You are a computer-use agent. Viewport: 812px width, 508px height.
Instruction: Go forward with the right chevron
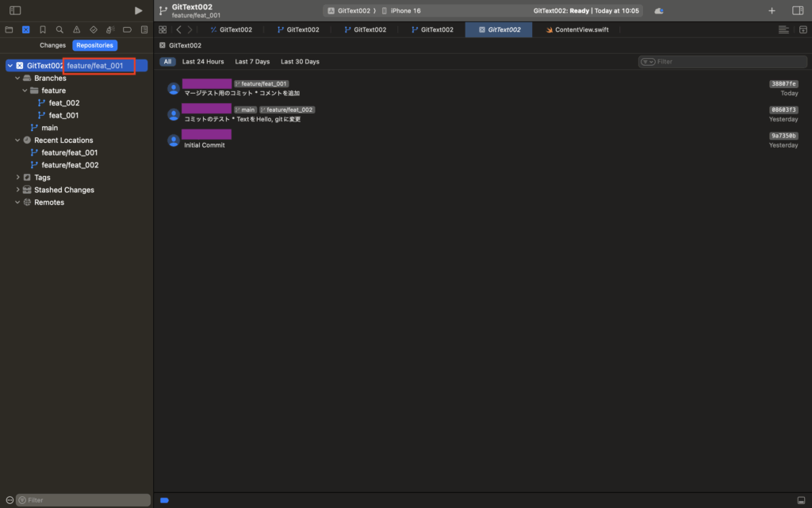pyautogui.click(x=190, y=29)
